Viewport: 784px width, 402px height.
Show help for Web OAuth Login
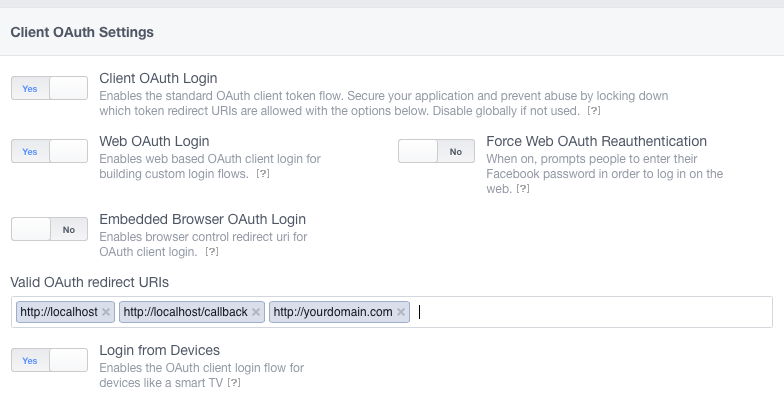[263, 174]
